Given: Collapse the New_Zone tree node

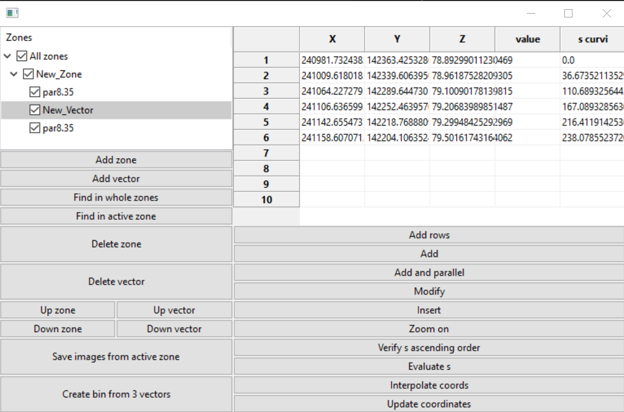Looking at the screenshot, I should pyautogui.click(x=14, y=74).
